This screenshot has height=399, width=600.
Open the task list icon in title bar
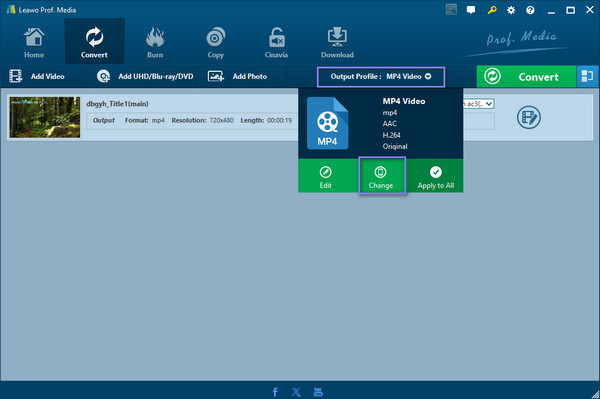click(x=452, y=10)
